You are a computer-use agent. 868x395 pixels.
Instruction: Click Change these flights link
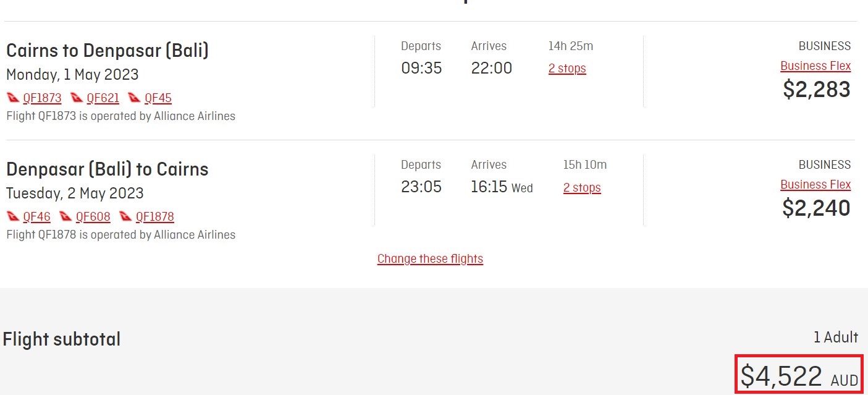click(430, 258)
